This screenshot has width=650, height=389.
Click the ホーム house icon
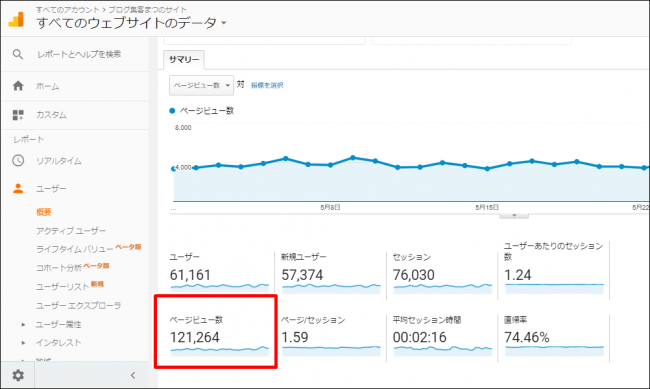point(18,86)
